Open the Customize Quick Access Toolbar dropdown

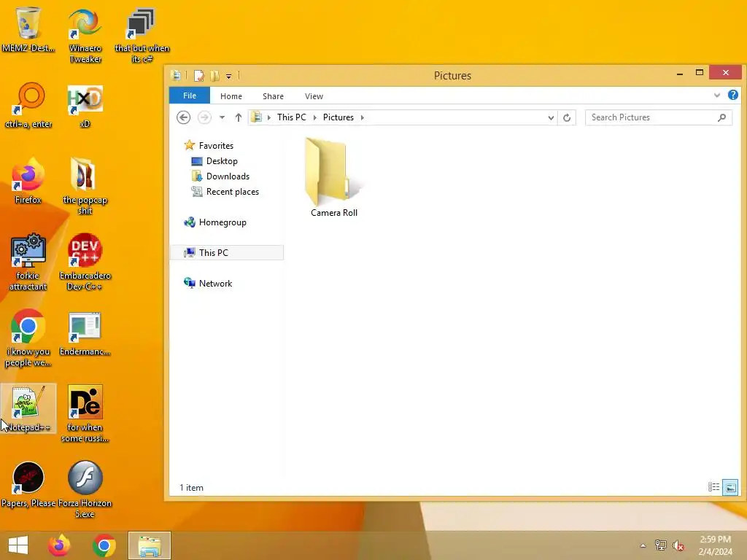point(228,76)
